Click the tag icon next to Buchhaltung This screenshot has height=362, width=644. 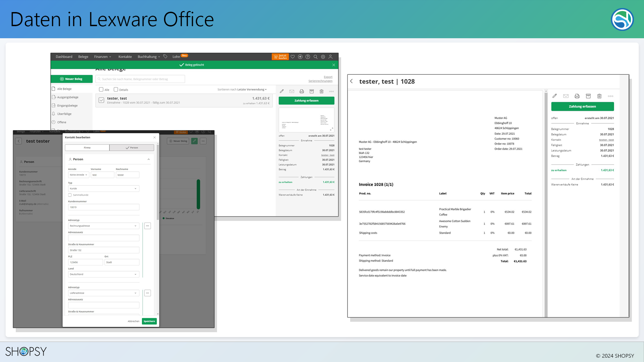165,56
